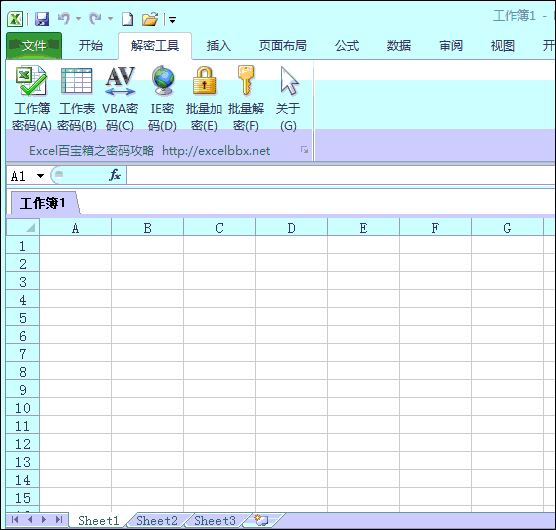Image resolution: width=556 pixels, height=530 pixels.
Task: Open the ribbon group dialog launcher
Action: coord(304,150)
